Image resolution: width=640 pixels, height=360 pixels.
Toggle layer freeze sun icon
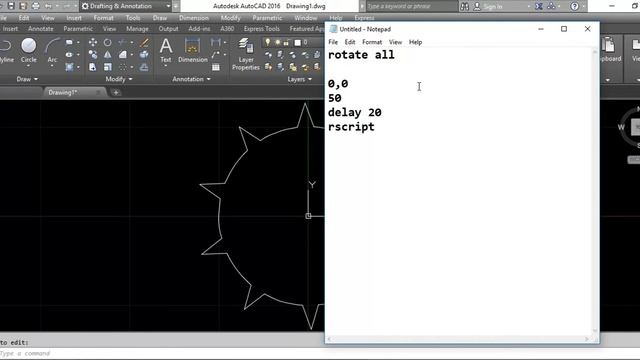pos(278,42)
